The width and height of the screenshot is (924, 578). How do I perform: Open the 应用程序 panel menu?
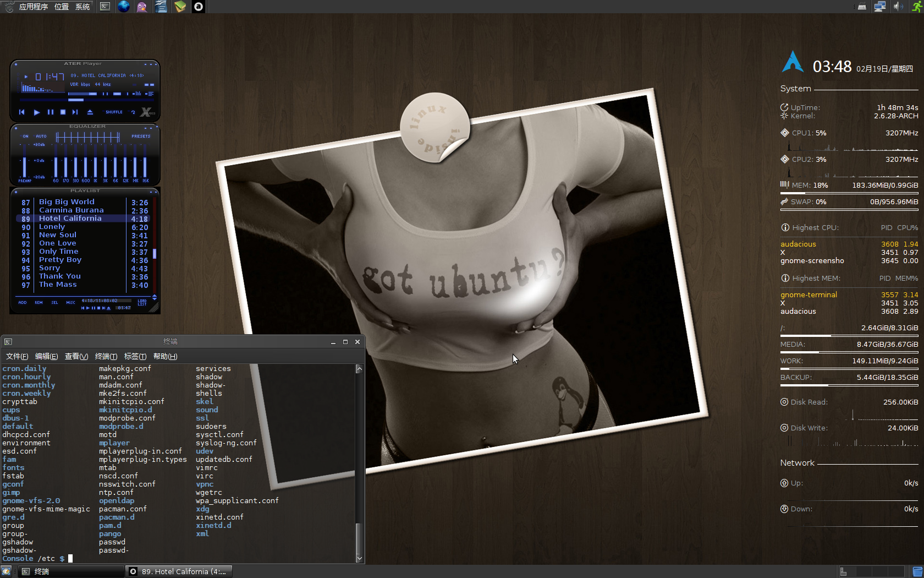click(34, 7)
